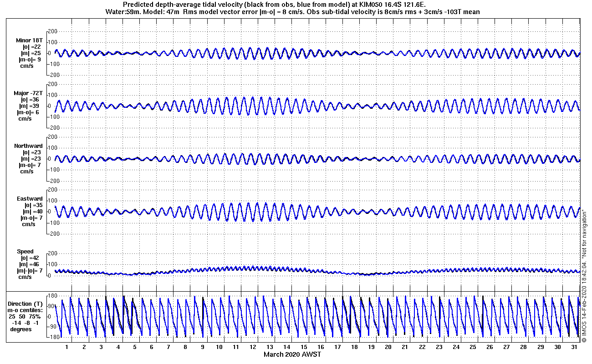
Task: Click the '|m| =39' value in the Major panel
Action: click(30, 106)
